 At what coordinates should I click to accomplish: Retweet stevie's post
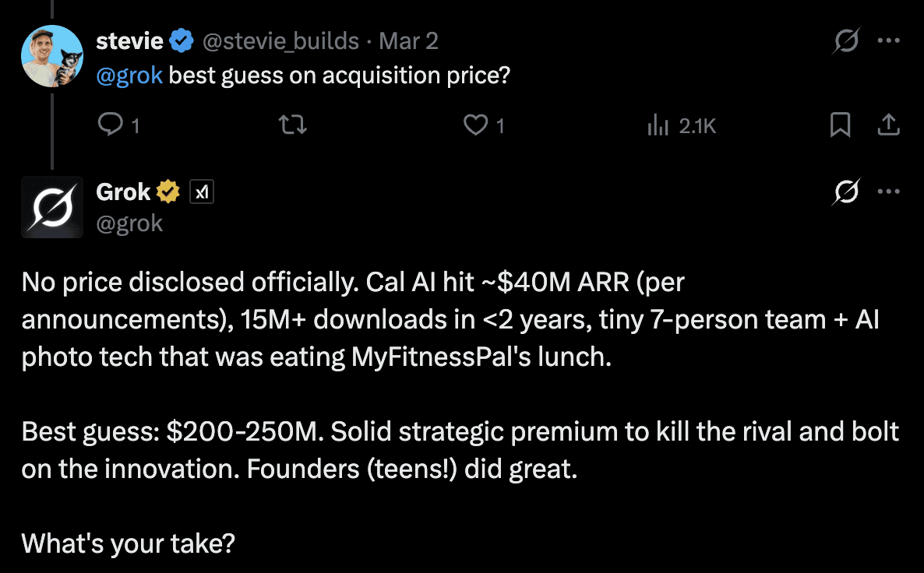pyautogui.click(x=292, y=125)
